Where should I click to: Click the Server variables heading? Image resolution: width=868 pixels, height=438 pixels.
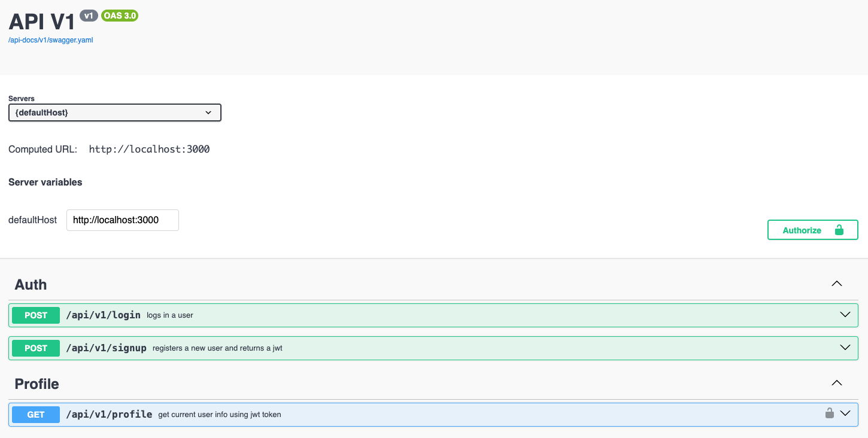pos(45,182)
